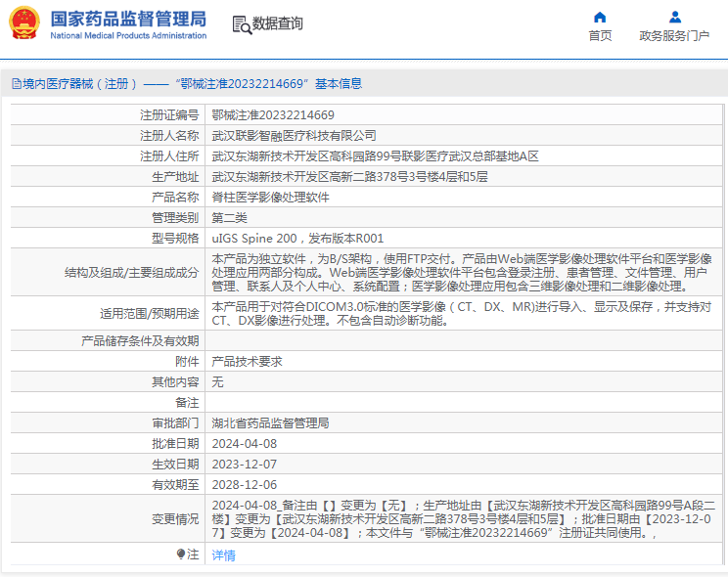Select effective date 2023-12-07
This screenshot has height=577, width=728.
coord(245,464)
